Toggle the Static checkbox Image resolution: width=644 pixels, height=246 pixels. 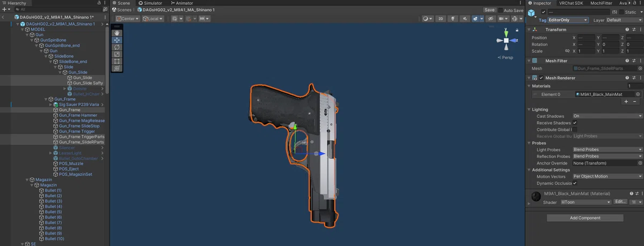[x=621, y=12]
